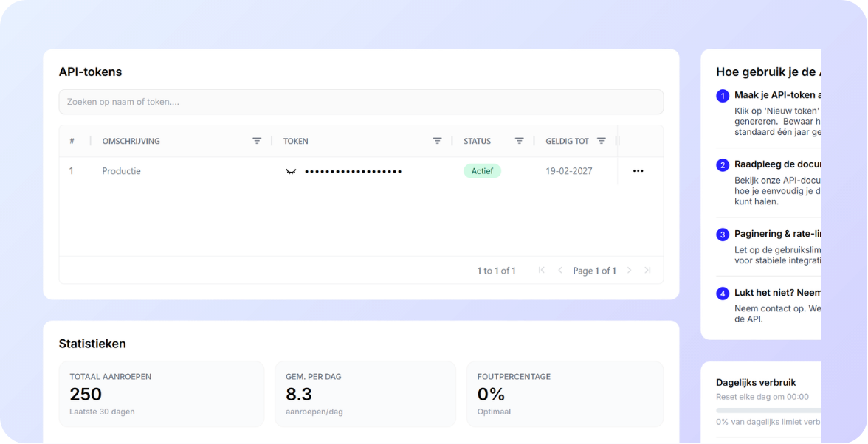The image size is (868, 444).
Task: Click 'Reset elke dag om 00:00' text
Action: click(762, 397)
